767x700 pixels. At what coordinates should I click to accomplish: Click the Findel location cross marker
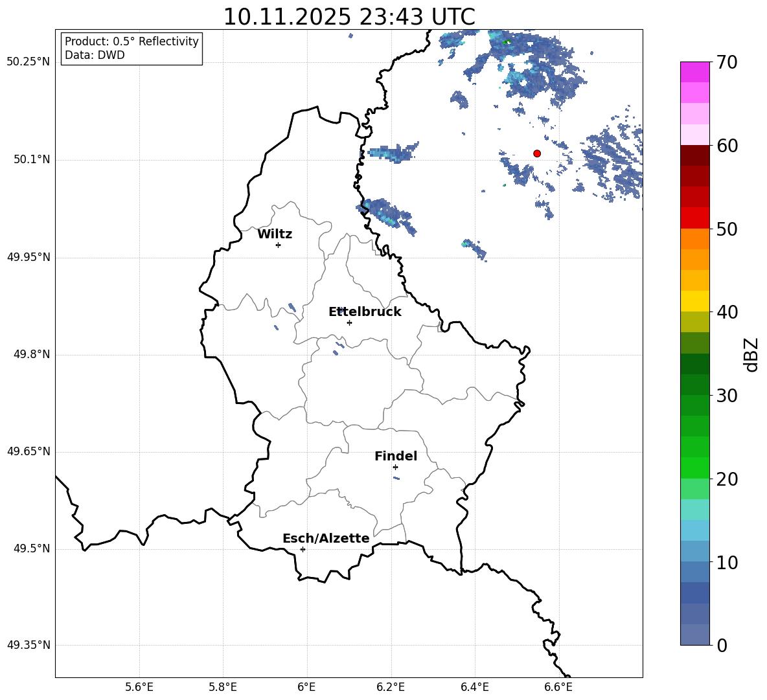pyautogui.click(x=396, y=468)
